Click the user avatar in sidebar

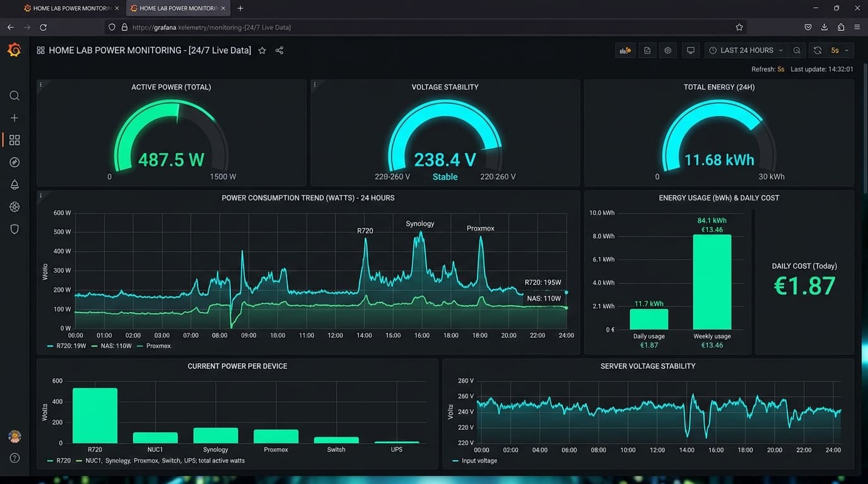15,436
